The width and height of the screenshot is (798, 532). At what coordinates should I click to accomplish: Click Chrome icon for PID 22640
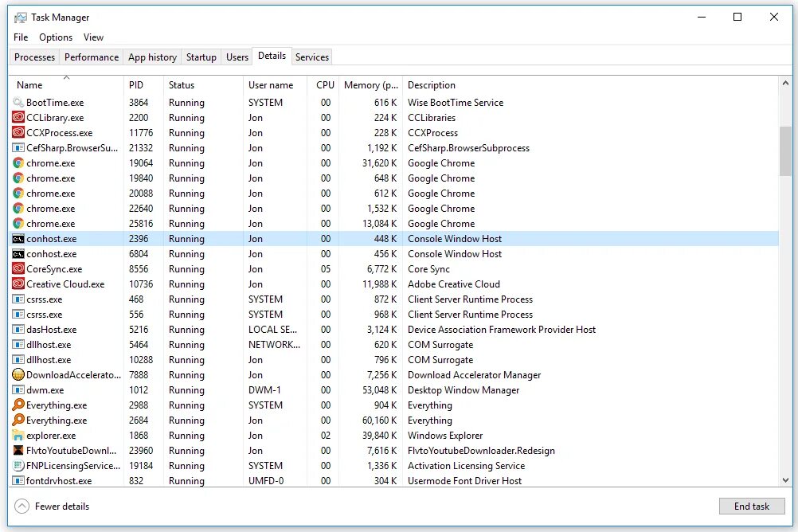click(x=18, y=209)
